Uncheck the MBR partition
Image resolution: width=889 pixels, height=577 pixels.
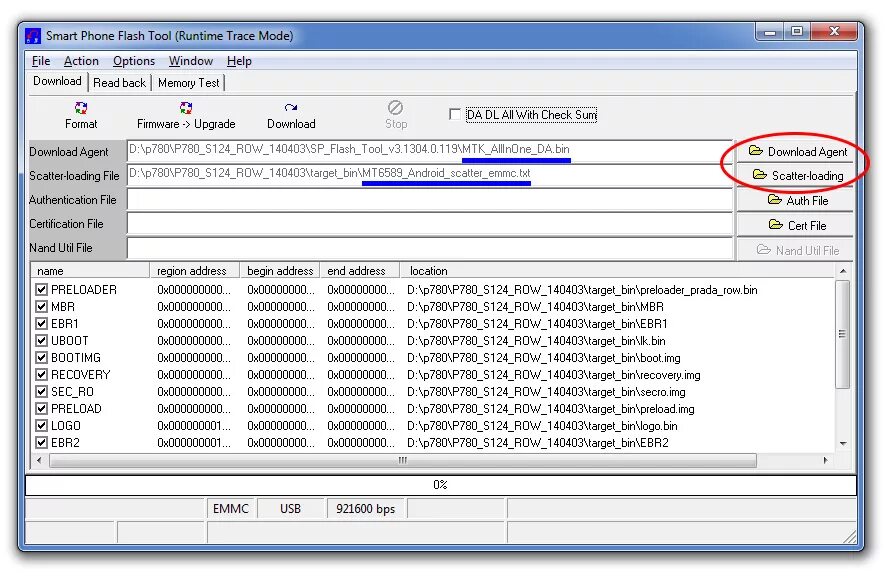click(x=41, y=307)
